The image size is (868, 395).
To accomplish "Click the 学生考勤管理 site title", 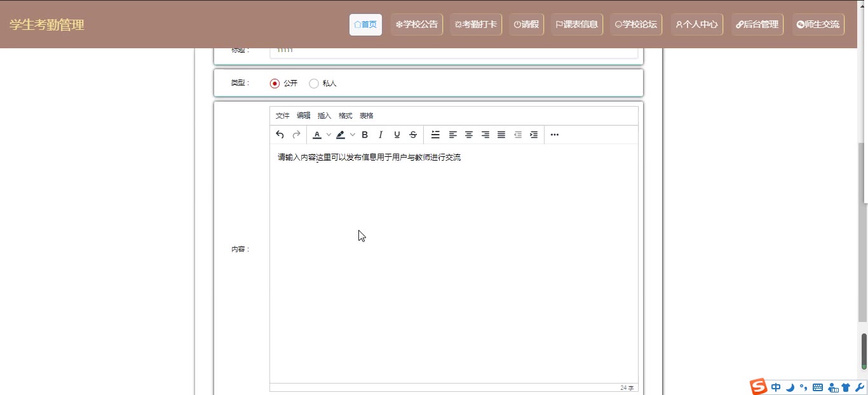I will 46,25.
